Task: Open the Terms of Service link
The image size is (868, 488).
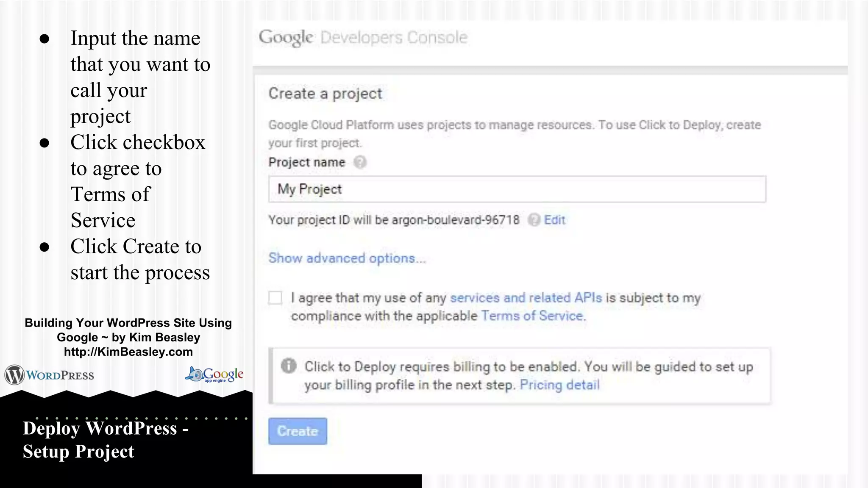Action: (x=532, y=316)
